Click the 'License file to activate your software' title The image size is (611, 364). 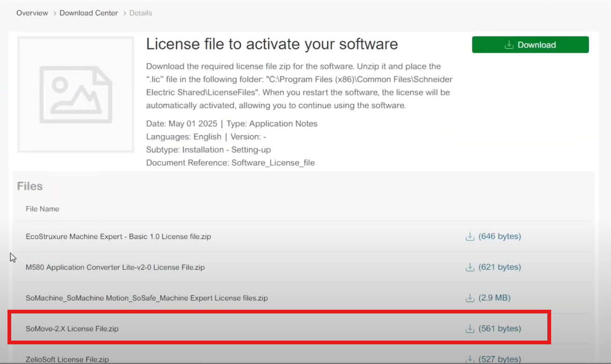click(x=272, y=44)
